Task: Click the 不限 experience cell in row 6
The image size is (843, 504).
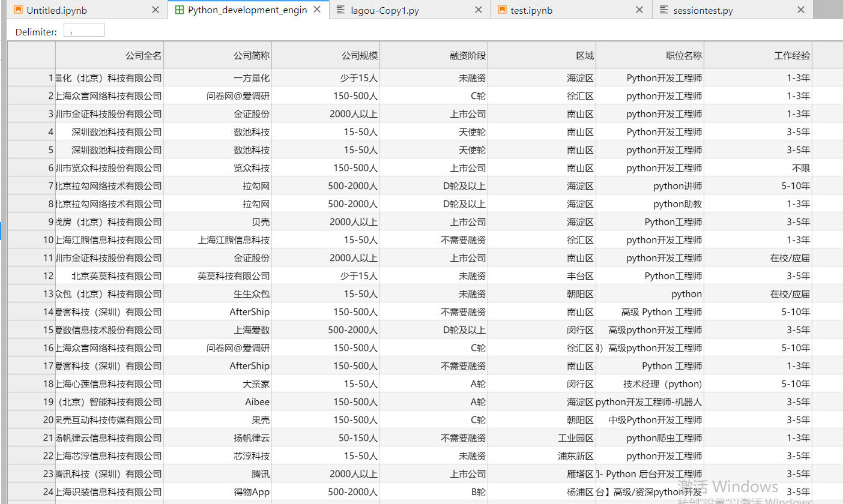Action: (758, 168)
